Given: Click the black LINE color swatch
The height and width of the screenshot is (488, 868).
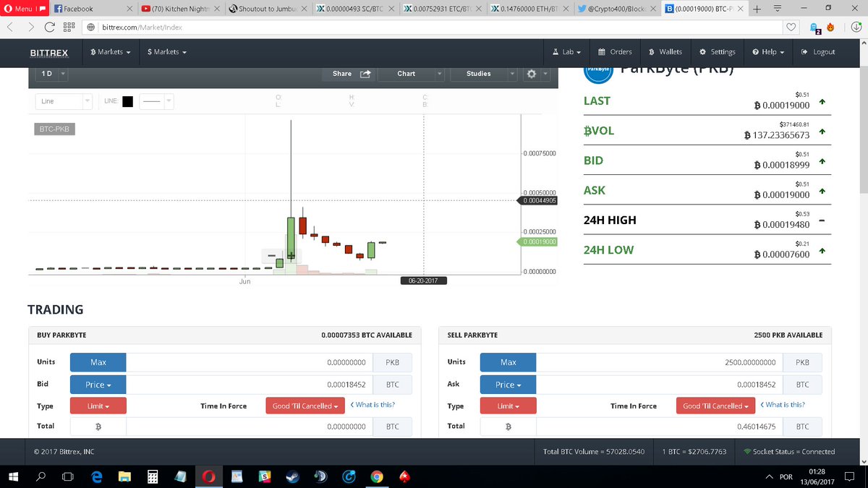Looking at the screenshot, I should click(x=127, y=100).
